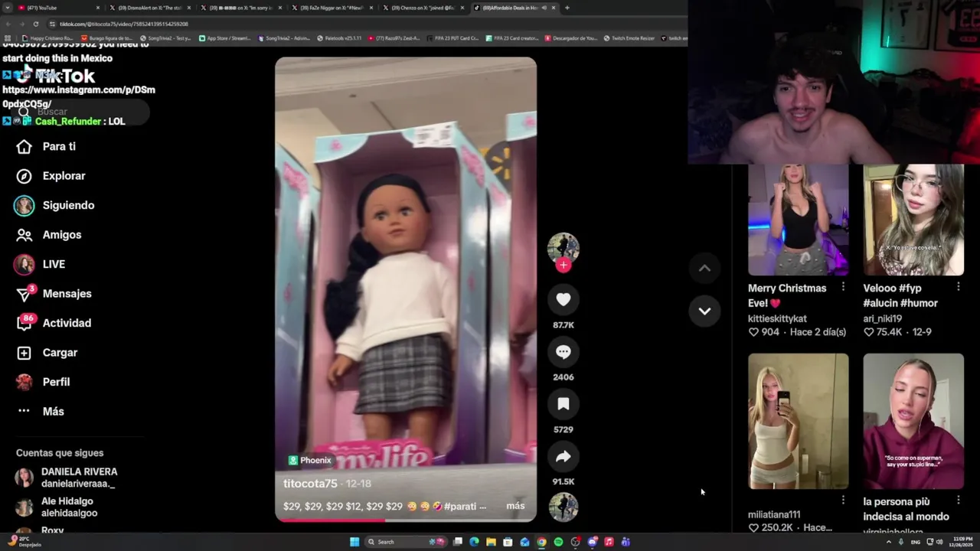Open options for Merry Christmas Eve video
Screen dimensions: 980x551
pyautogui.click(x=843, y=286)
